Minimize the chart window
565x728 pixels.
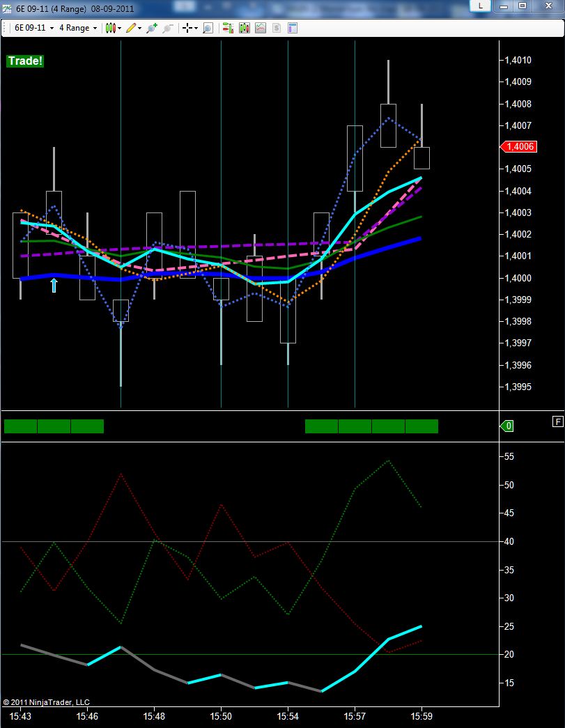[504, 6]
